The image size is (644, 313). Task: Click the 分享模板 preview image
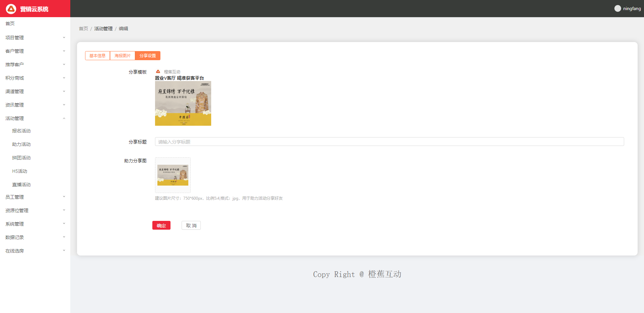point(183,104)
